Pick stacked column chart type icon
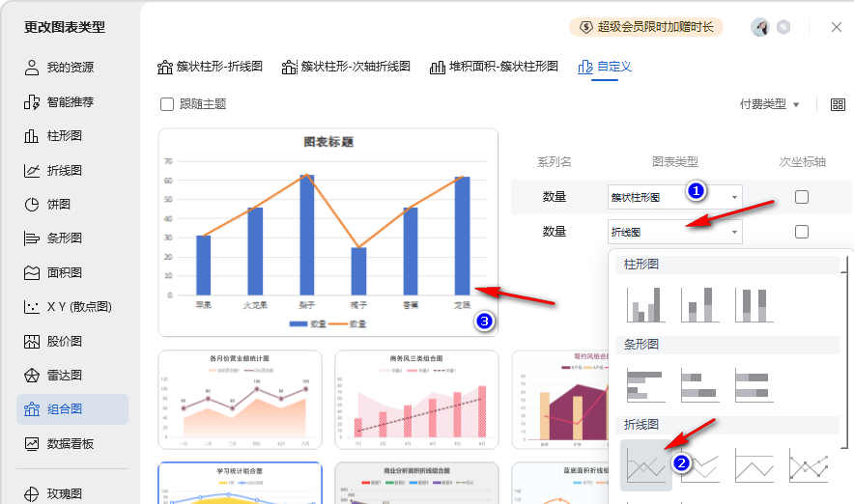Image resolution: width=854 pixels, height=504 pixels. point(699,305)
